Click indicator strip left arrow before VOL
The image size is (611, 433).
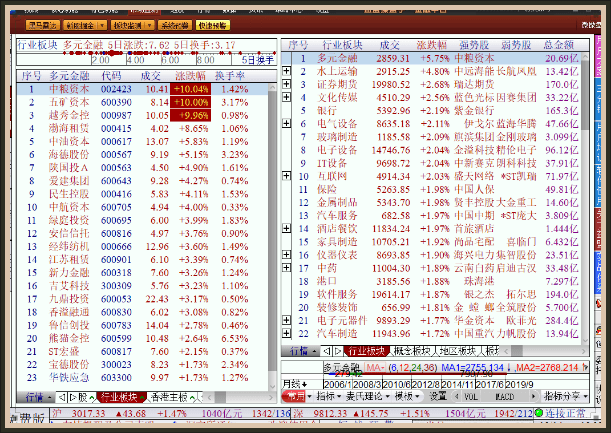tap(457, 396)
